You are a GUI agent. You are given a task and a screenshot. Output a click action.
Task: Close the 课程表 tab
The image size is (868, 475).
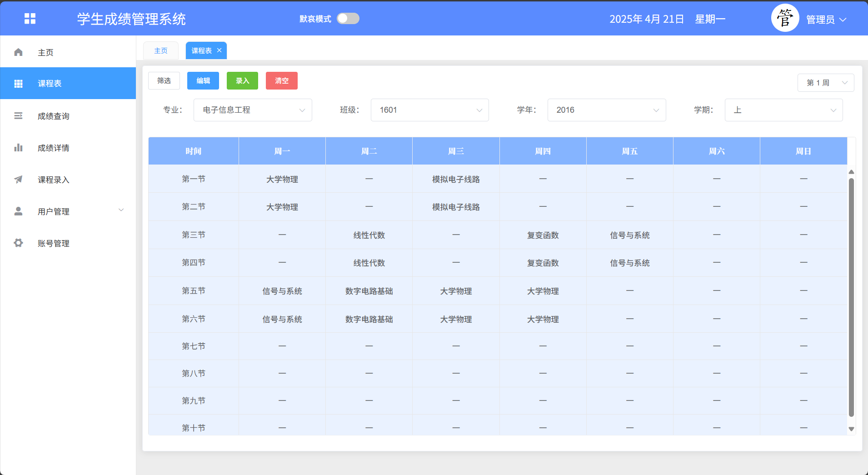[219, 50]
